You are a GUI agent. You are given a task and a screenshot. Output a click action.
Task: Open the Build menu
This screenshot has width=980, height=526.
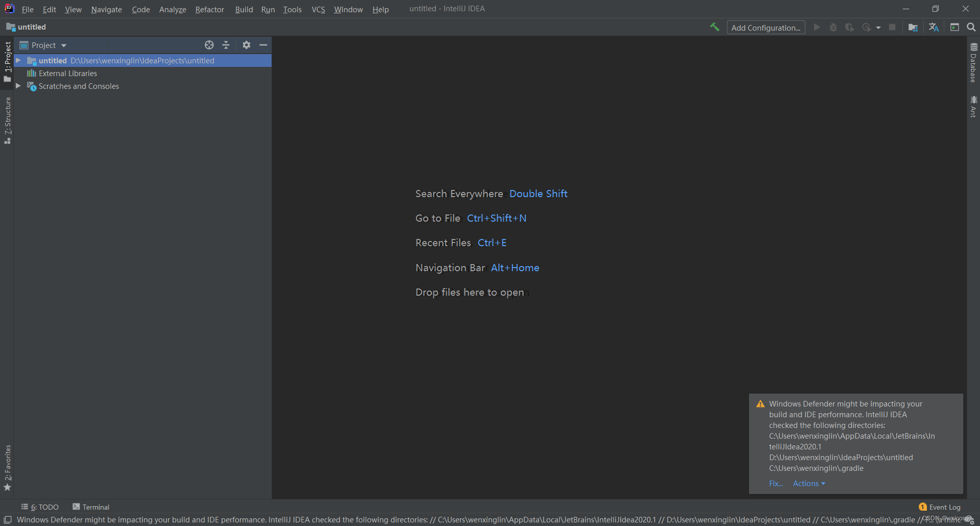point(244,9)
